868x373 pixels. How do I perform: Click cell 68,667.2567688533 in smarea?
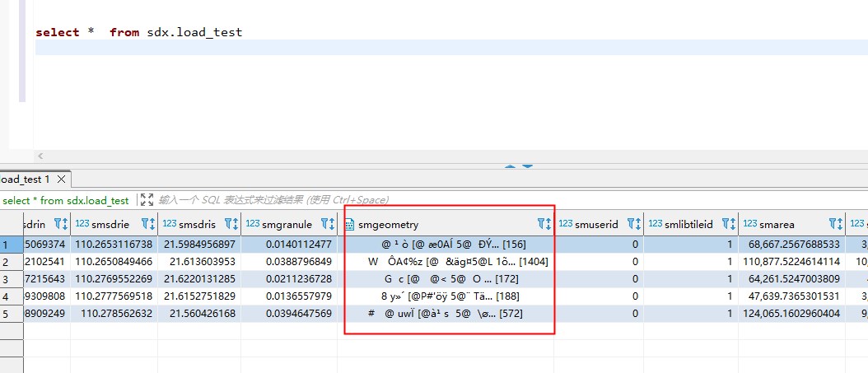coord(791,244)
